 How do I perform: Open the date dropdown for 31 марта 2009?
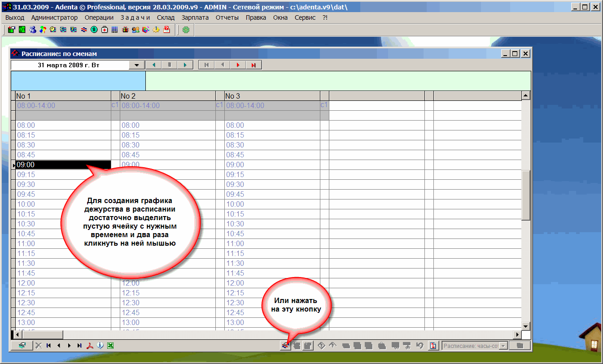pos(136,65)
